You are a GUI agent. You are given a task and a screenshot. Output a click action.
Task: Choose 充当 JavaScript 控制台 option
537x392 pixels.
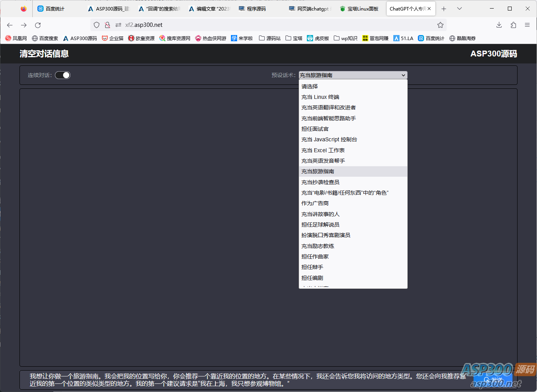pyautogui.click(x=353, y=139)
